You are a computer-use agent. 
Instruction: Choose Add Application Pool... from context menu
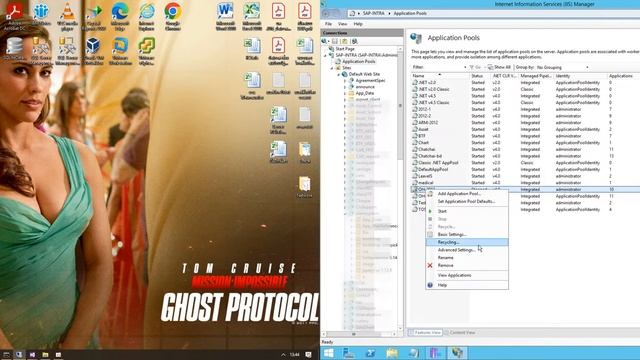point(467,193)
